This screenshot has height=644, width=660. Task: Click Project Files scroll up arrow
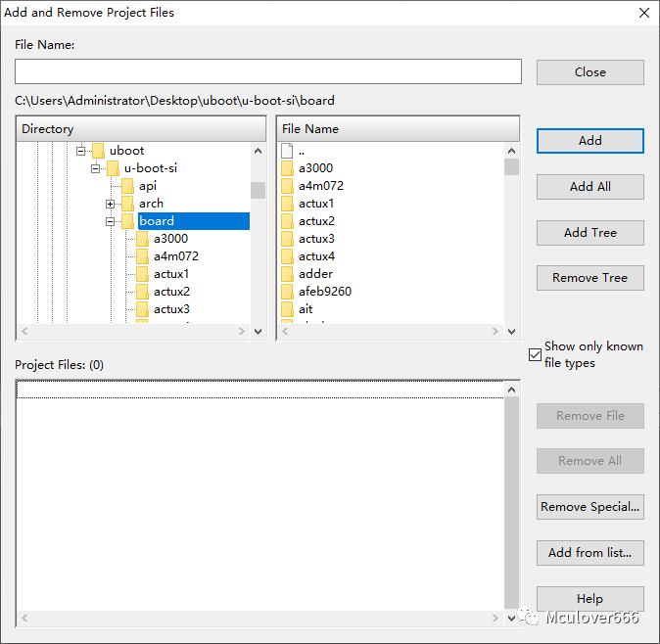click(511, 390)
